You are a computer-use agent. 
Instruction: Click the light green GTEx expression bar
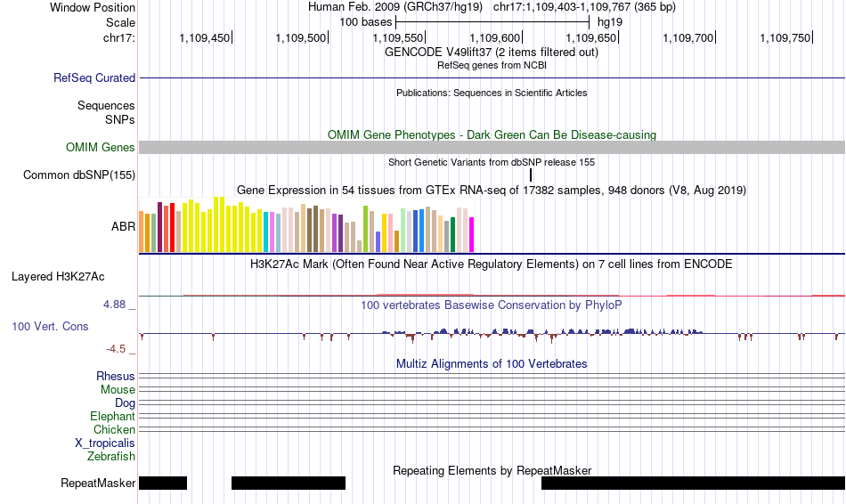click(x=403, y=231)
